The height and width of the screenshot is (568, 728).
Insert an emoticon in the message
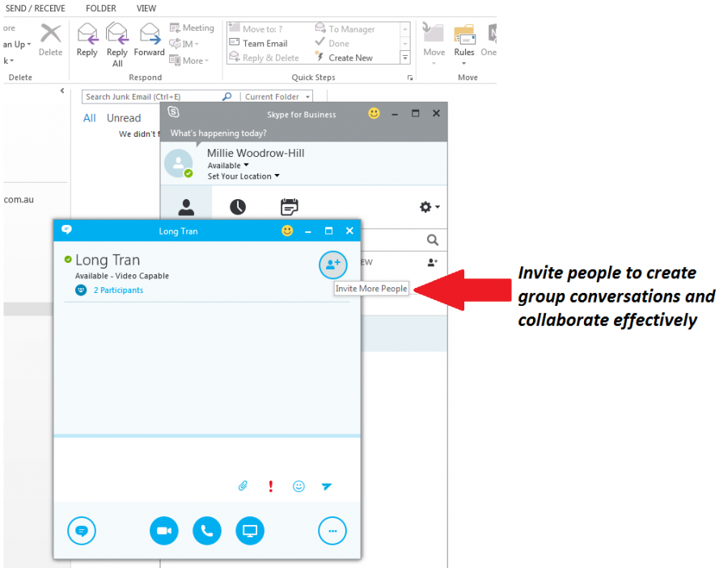pyautogui.click(x=298, y=486)
